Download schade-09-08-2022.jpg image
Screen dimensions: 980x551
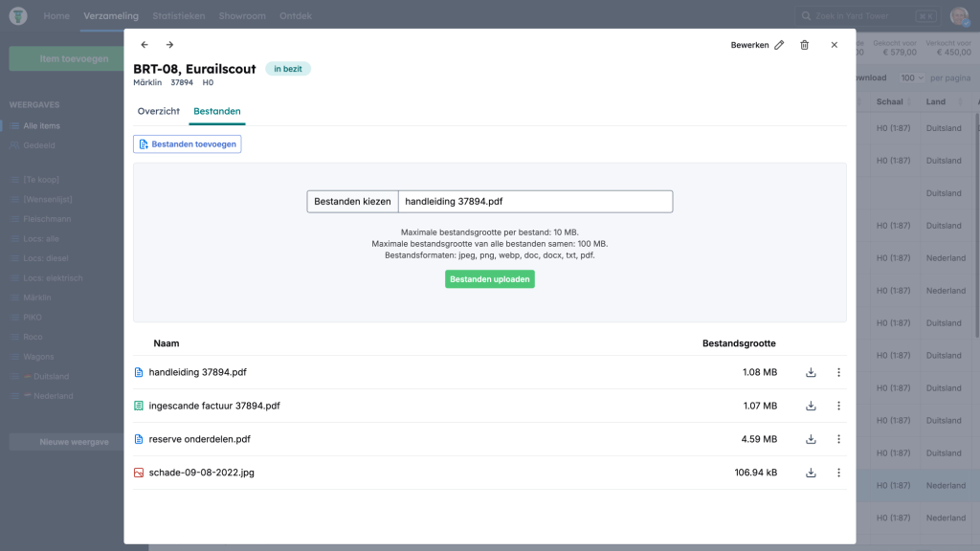tap(811, 473)
